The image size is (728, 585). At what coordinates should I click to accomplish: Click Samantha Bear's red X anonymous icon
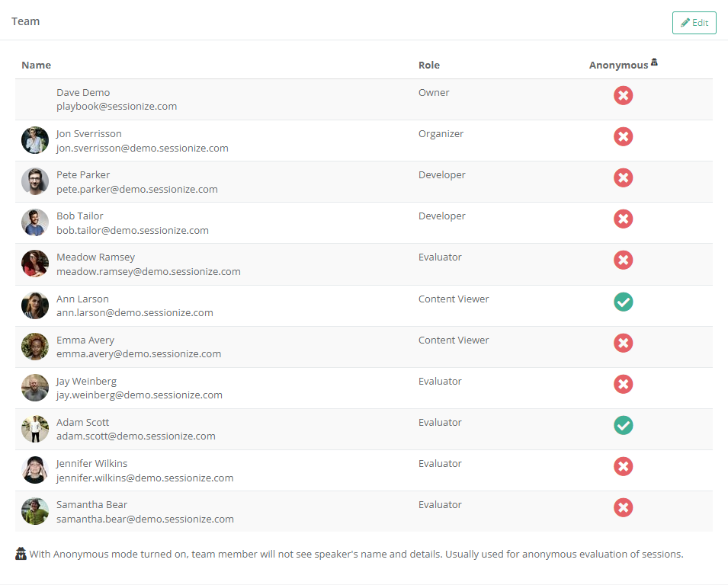[x=623, y=507]
